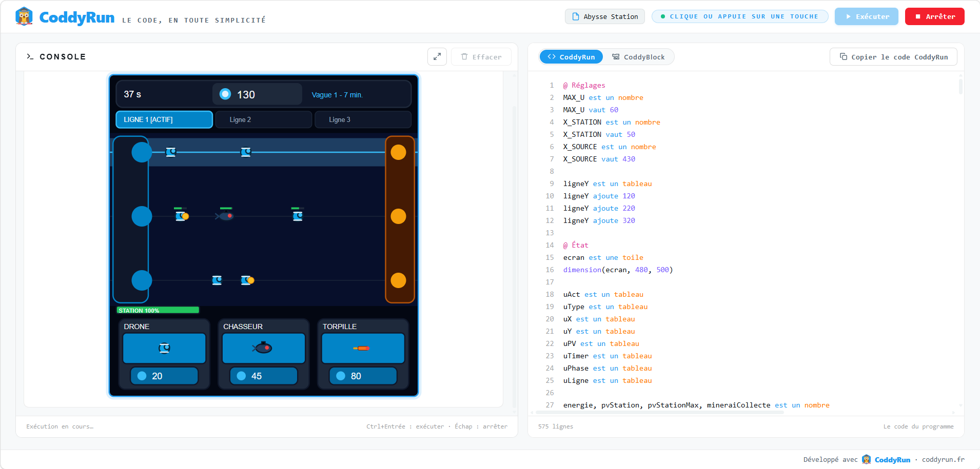Select the Chasseur submarine unit icon

(263, 348)
